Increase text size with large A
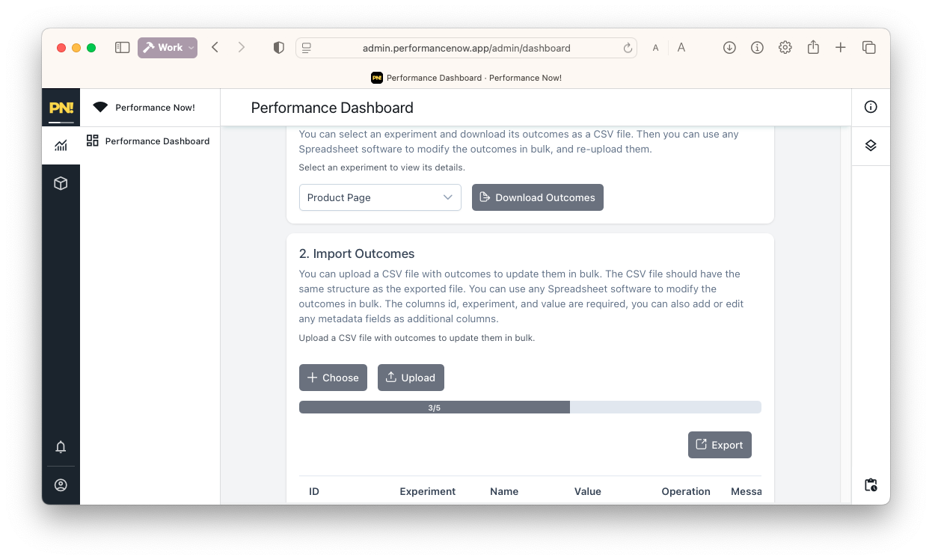Screen dimensions: 932x560 tap(681, 48)
